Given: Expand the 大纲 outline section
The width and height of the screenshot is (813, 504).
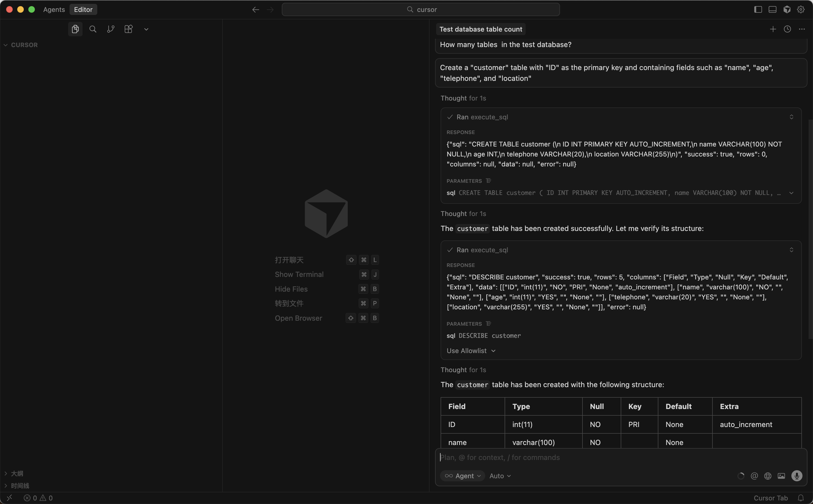Looking at the screenshot, I should tap(17, 473).
